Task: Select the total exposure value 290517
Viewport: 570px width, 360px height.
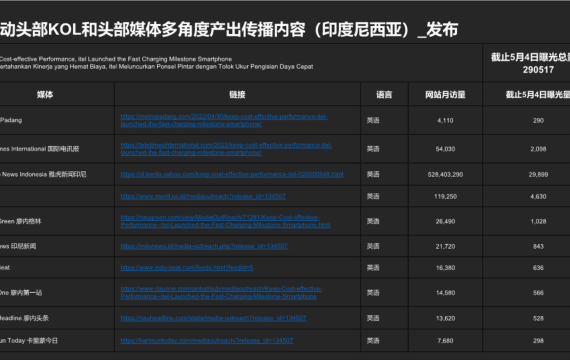Action: tap(538, 70)
